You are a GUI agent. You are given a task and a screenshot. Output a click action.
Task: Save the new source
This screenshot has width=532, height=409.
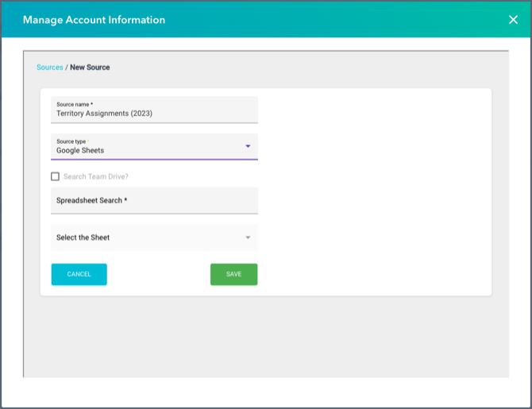(233, 274)
